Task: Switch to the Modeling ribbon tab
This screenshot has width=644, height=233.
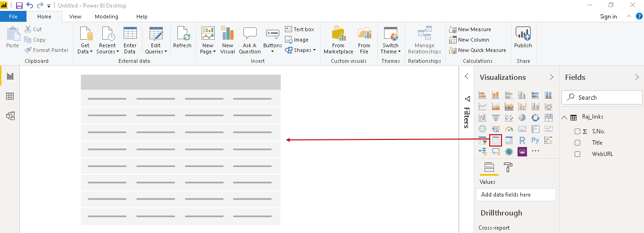Action: pyautogui.click(x=107, y=17)
